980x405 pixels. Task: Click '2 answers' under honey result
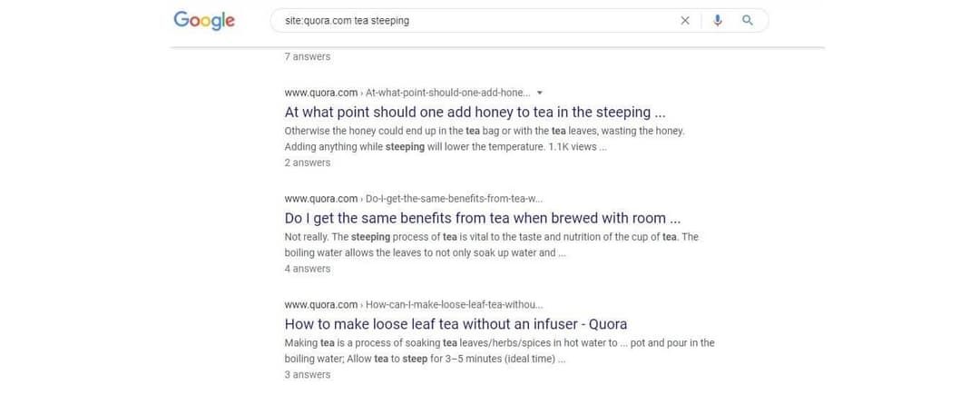[308, 163]
